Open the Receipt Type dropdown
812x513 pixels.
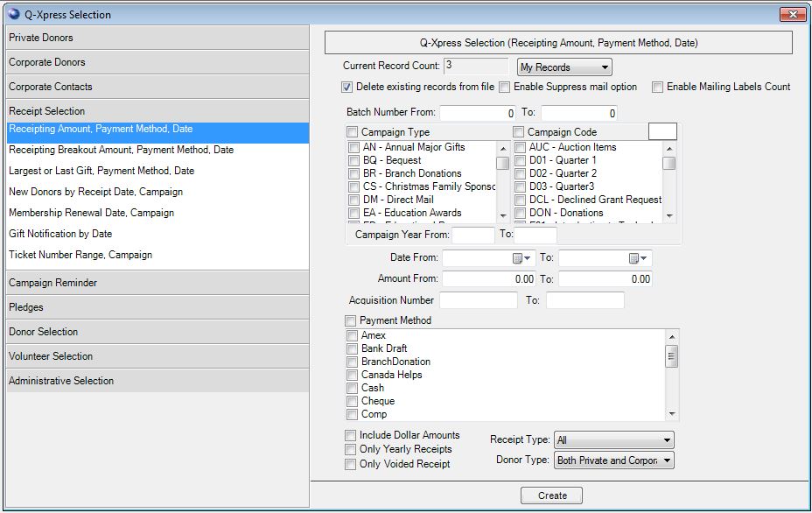click(x=614, y=440)
